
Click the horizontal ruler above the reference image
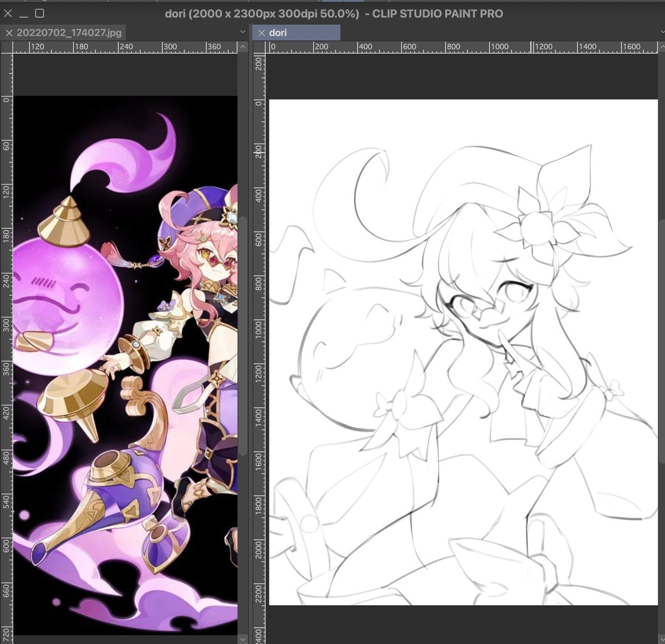(125, 47)
